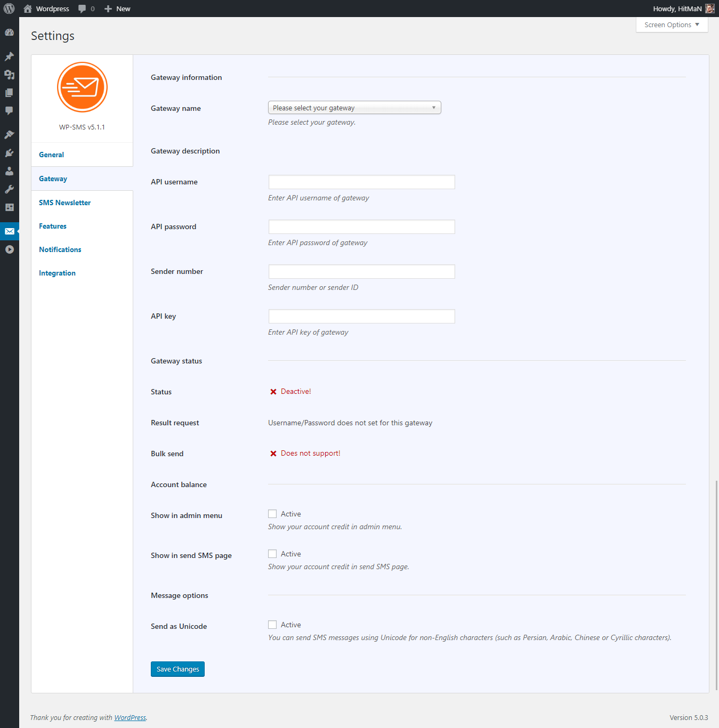The width and height of the screenshot is (719, 728).
Task: Expand the Screen Options panel
Action: pos(672,25)
